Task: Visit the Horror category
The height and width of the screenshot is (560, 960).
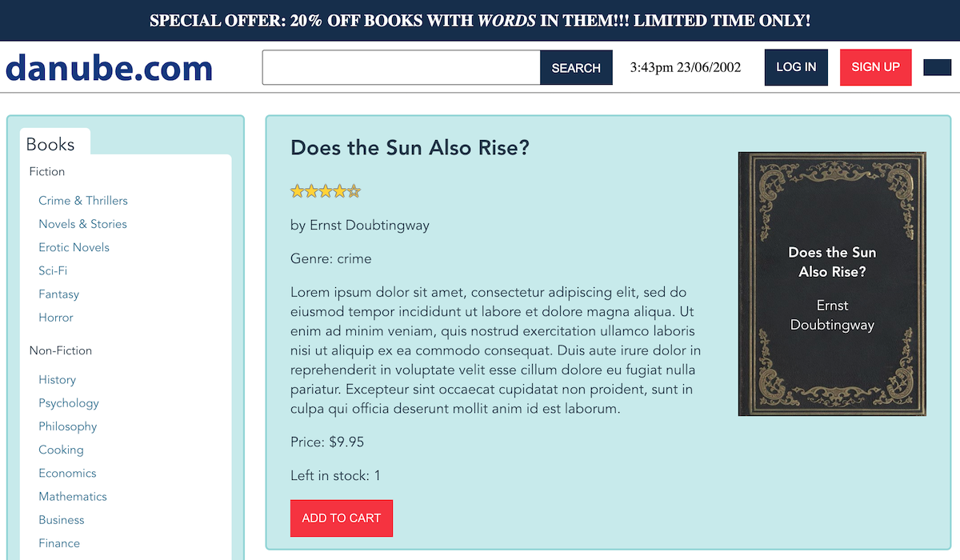Action: [x=56, y=318]
